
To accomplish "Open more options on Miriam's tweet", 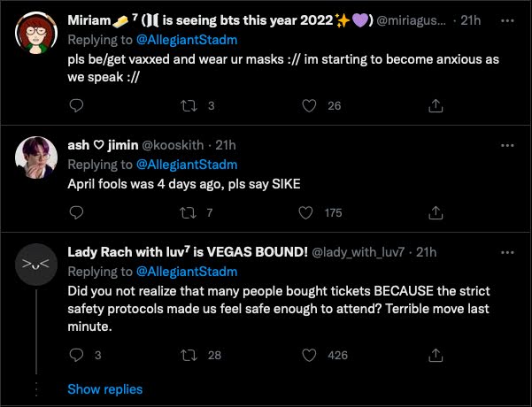I will [x=507, y=21].
